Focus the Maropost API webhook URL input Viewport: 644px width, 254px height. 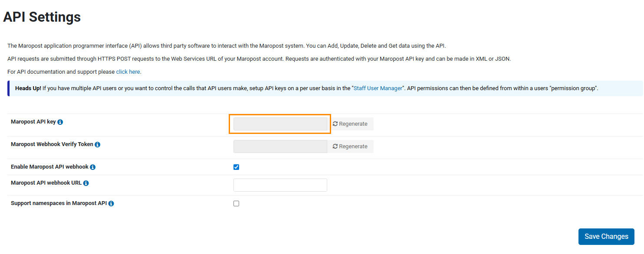(280, 185)
